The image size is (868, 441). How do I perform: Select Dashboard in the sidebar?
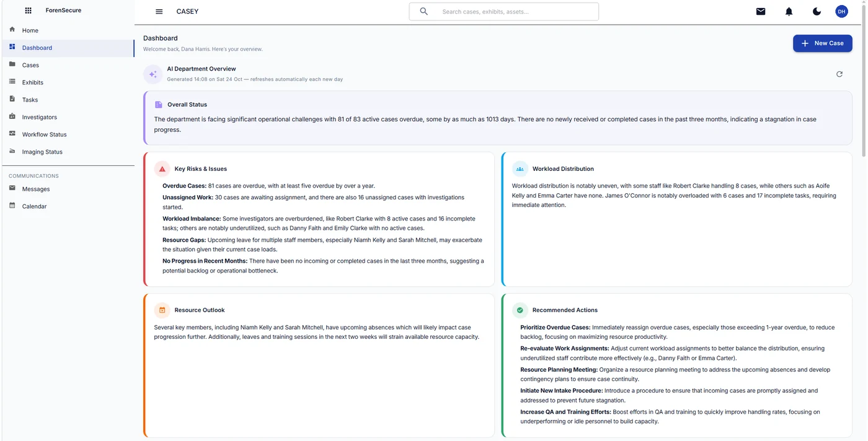coord(67,48)
